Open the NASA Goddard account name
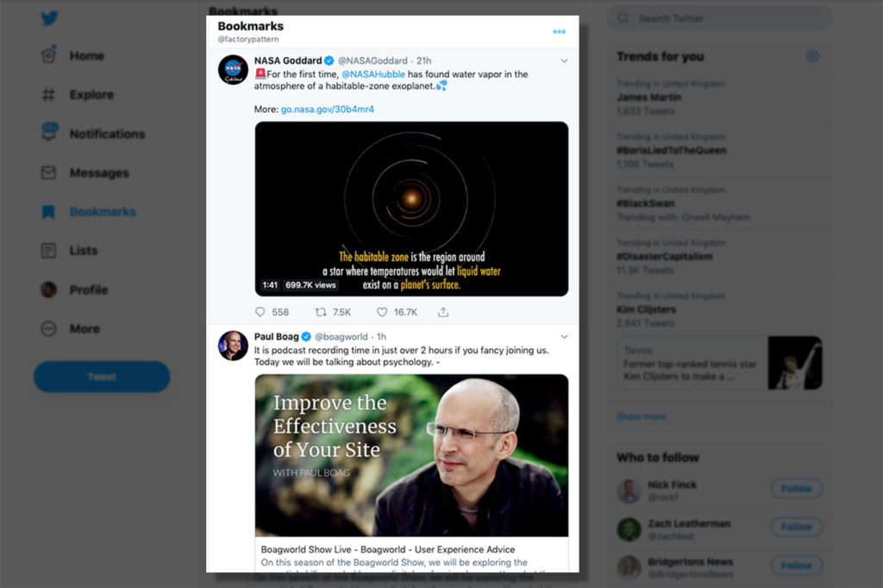Screen dimensions: 883x588 288,60
